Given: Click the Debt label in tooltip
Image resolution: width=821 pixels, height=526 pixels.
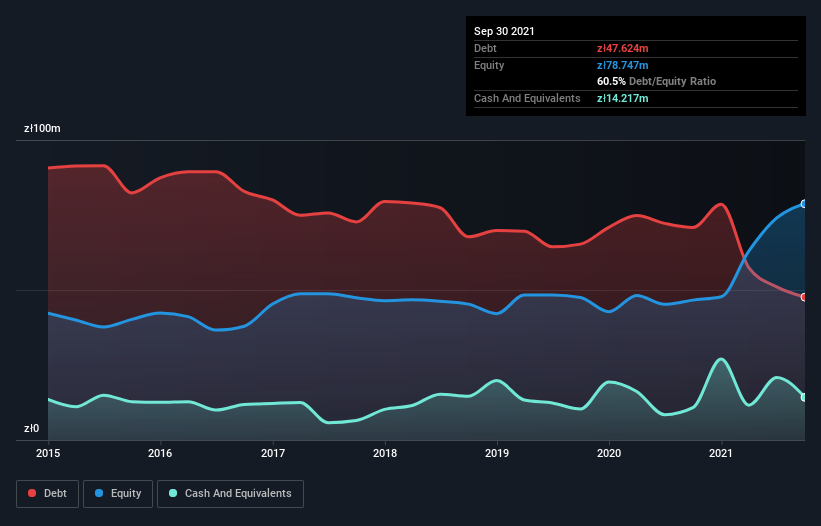Looking at the screenshot, I should [x=485, y=48].
